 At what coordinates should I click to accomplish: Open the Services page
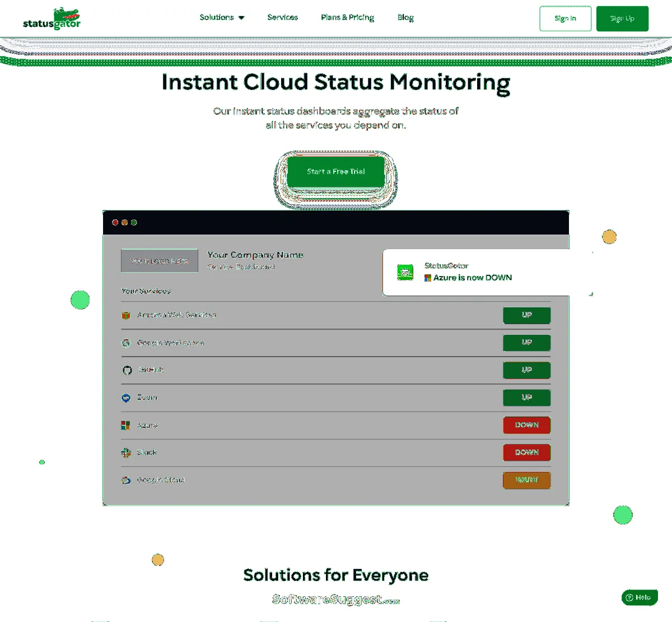pos(282,17)
